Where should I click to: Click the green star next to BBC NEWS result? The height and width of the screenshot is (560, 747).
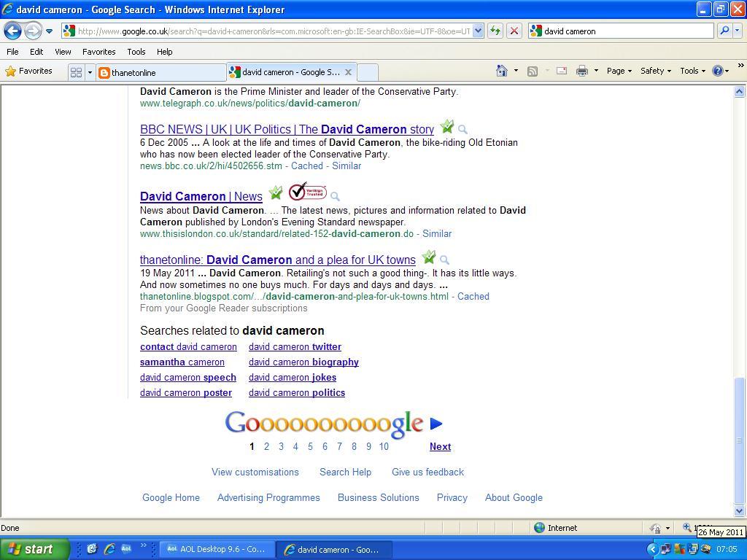447,127
